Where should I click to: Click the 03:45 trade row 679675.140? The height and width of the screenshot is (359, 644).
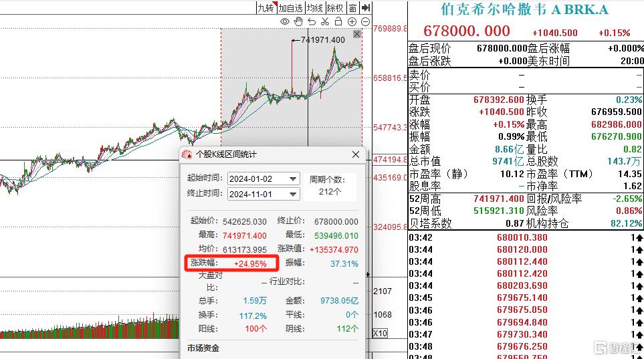point(526,297)
